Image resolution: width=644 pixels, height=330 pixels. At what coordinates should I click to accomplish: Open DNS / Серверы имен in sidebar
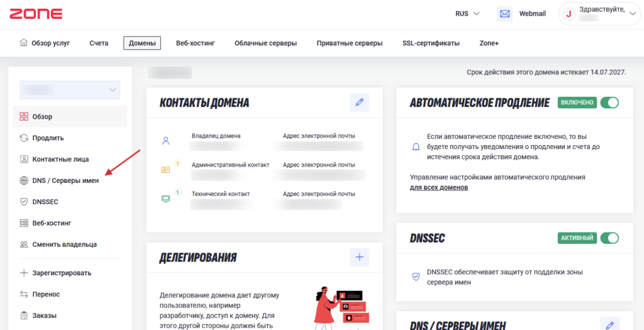tap(65, 180)
